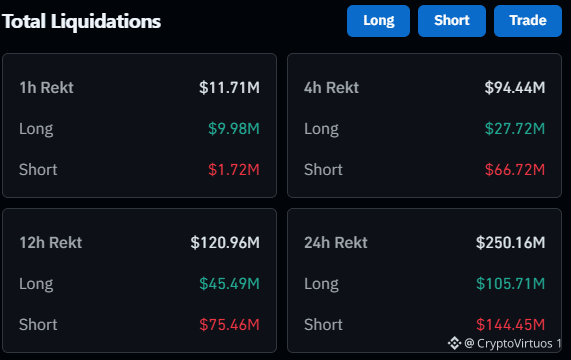Click the Short button

pos(452,21)
